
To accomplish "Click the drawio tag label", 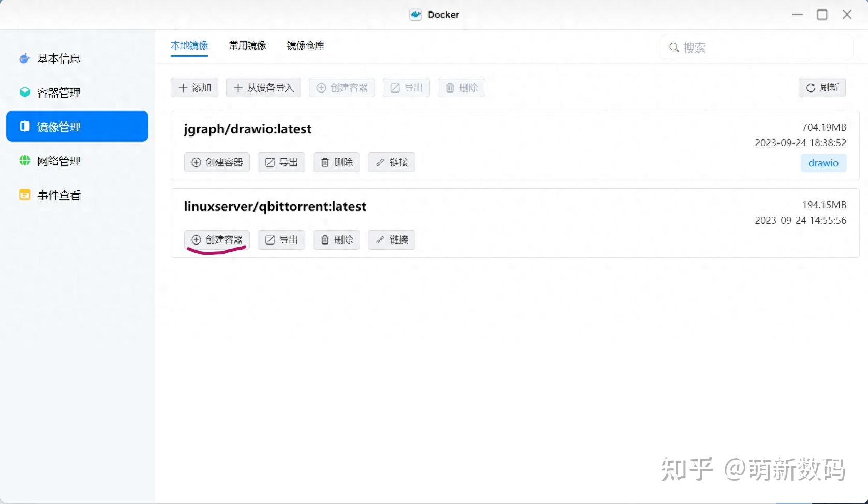I will point(823,163).
